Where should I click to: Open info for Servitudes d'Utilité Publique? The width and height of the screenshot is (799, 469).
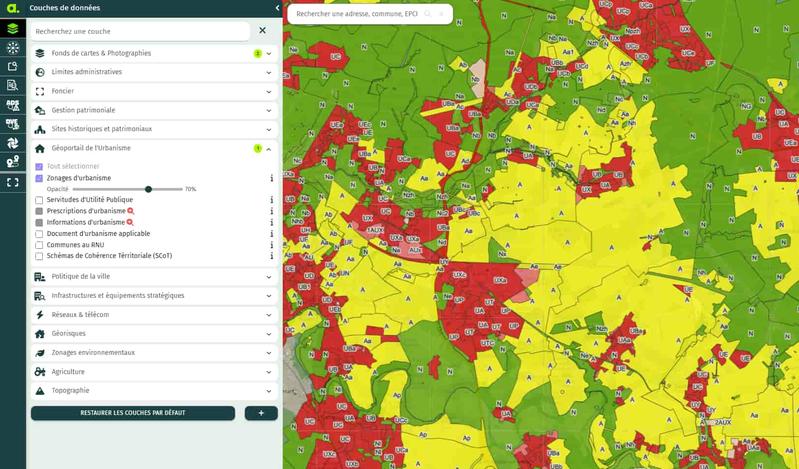click(272, 200)
